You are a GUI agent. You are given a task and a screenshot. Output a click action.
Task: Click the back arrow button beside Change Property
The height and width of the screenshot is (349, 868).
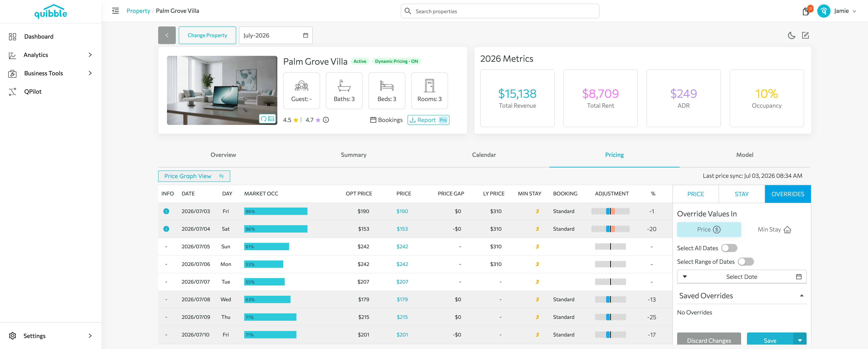tap(167, 35)
